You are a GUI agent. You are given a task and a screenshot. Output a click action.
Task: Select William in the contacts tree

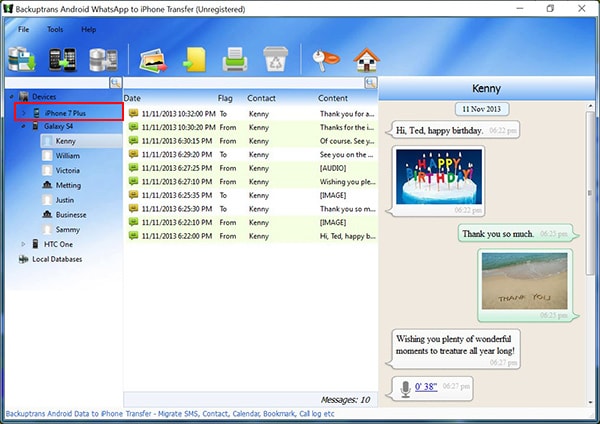click(68, 155)
